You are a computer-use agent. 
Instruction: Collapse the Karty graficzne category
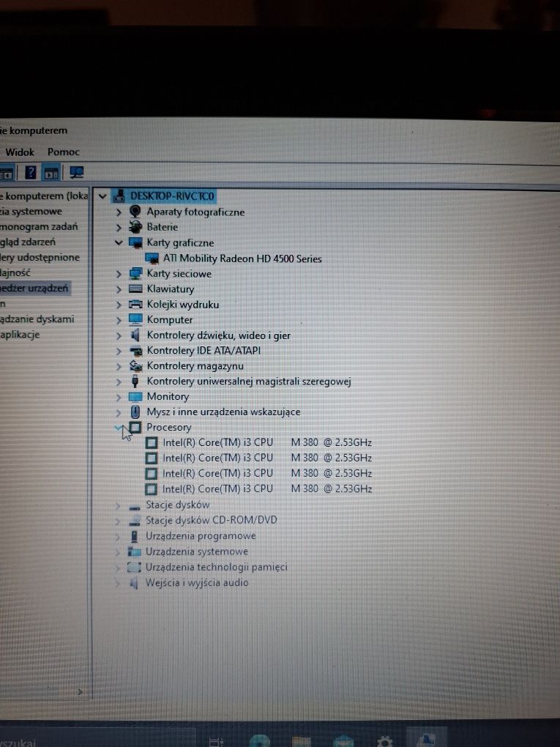coord(119,242)
